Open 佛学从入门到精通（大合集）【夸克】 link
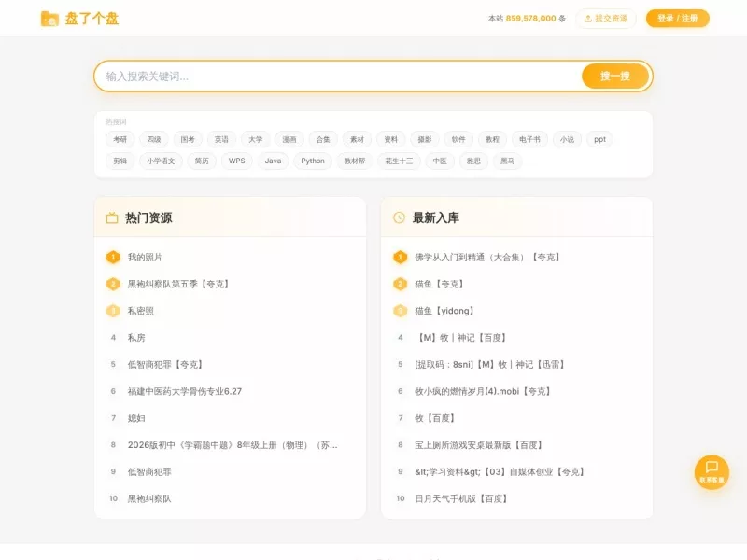This screenshot has width=747, height=560. click(488, 258)
